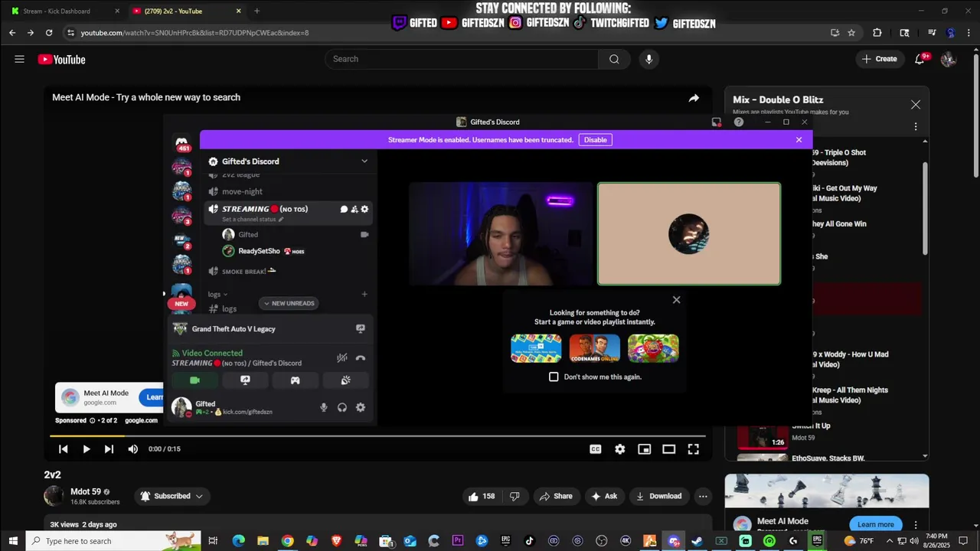
Task: Launch the Codenames Online activity
Action: 594,348
